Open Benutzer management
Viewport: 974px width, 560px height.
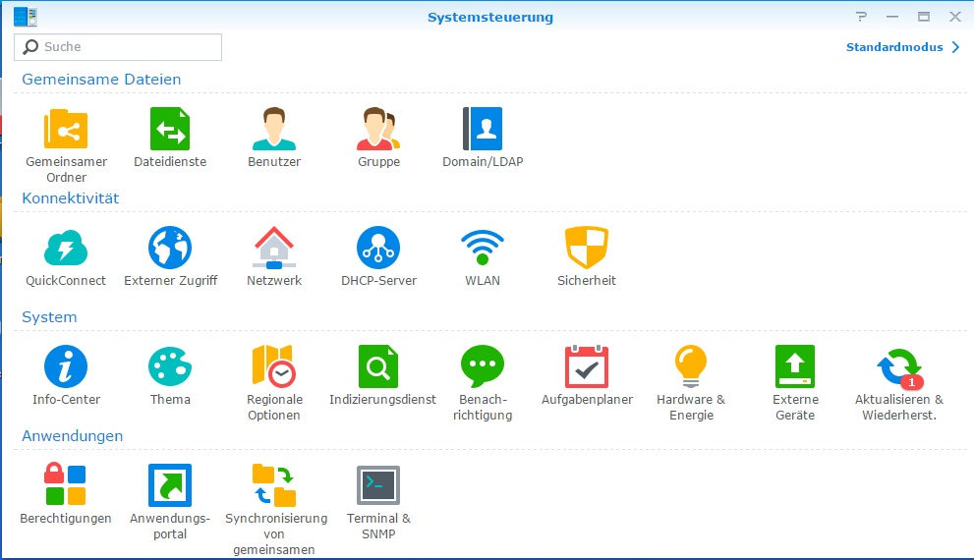point(274,129)
